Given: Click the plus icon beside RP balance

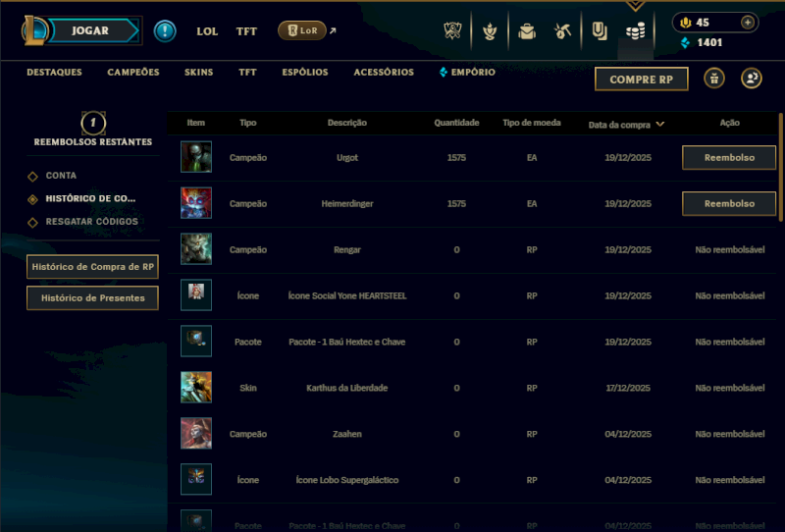Looking at the screenshot, I should pyautogui.click(x=748, y=23).
